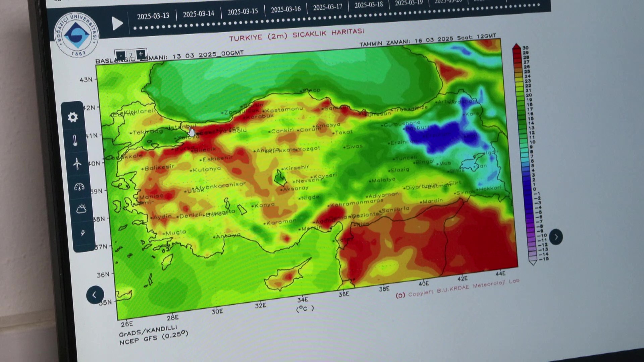Screen dimensions: 644x362
Task: Click the Kirsehir city label
Action: pos(295,167)
